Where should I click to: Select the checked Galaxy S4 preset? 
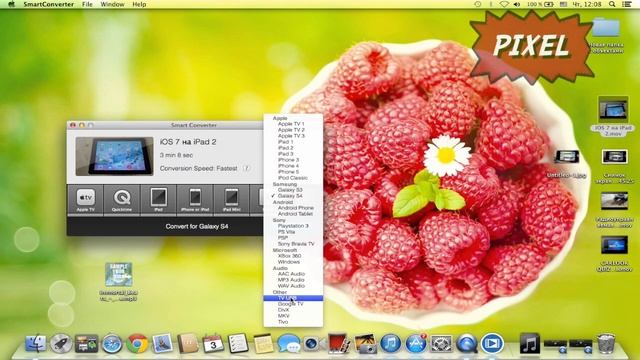[x=290, y=196]
